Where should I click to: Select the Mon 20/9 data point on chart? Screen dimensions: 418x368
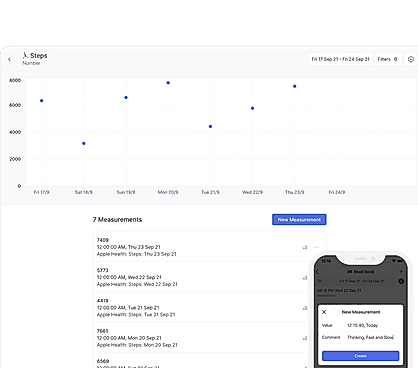pyautogui.click(x=168, y=83)
